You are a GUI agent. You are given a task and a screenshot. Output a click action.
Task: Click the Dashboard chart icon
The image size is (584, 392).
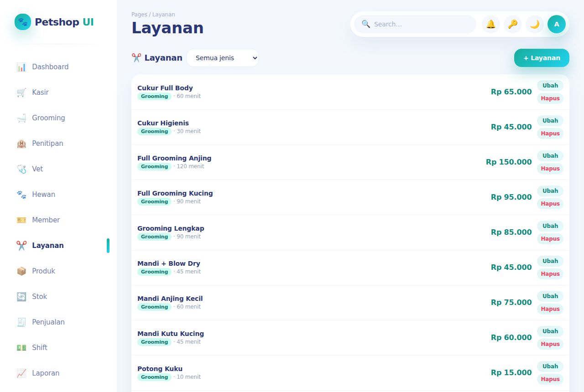point(21,67)
